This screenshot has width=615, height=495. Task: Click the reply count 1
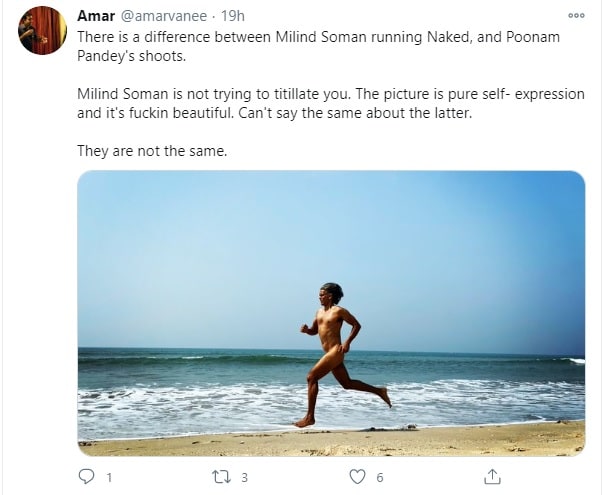click(x=109, y=478)
